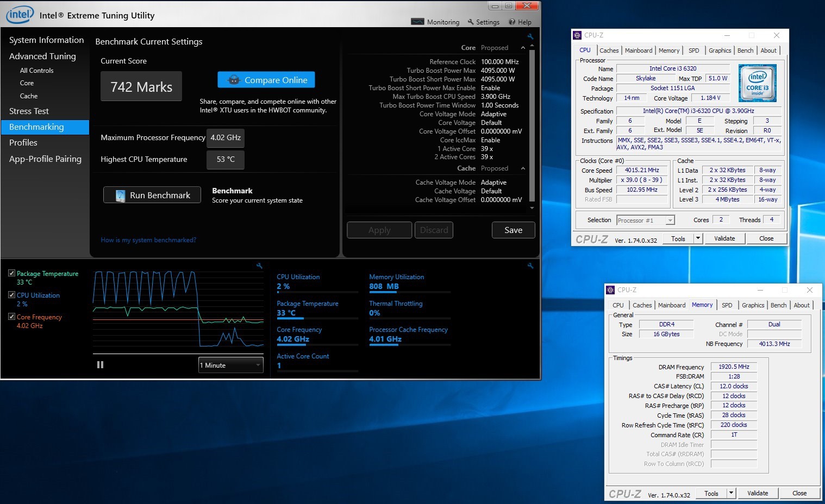
Task: Select Profiles in sidebar
Action: tap(23, 143)
